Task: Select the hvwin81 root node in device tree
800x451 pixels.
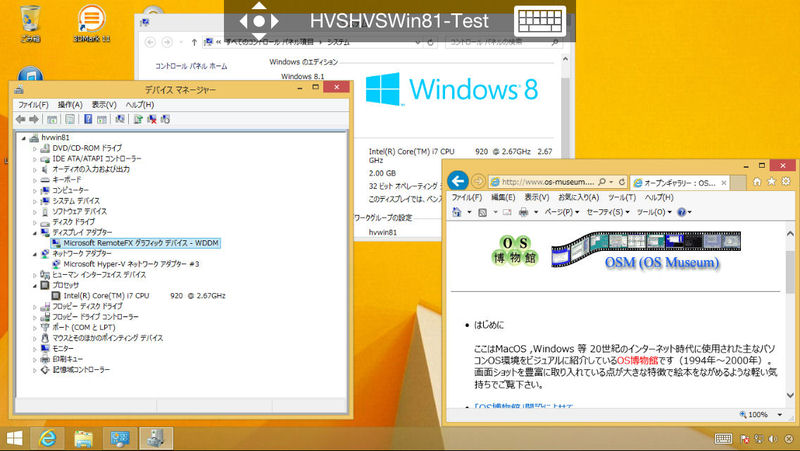Action: click(x=49, y=138)
